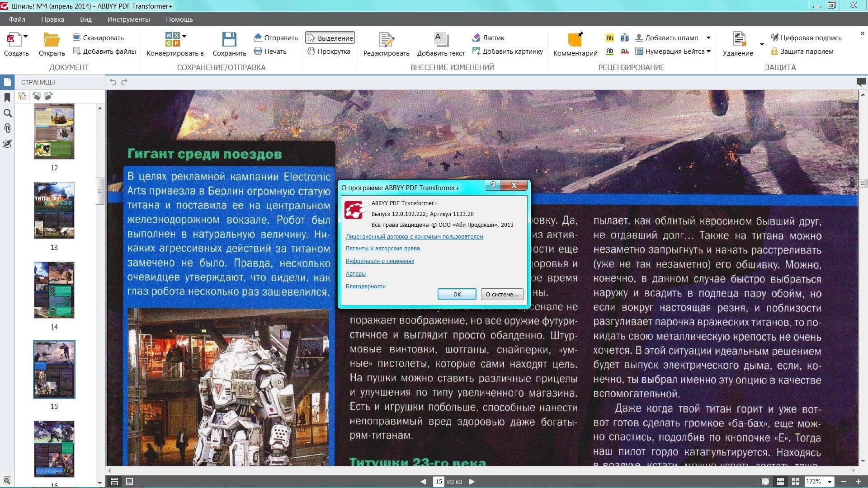Select the Ластик eraser tool
This screenshot has width=868, height=488.
click(x=488, y=38)
